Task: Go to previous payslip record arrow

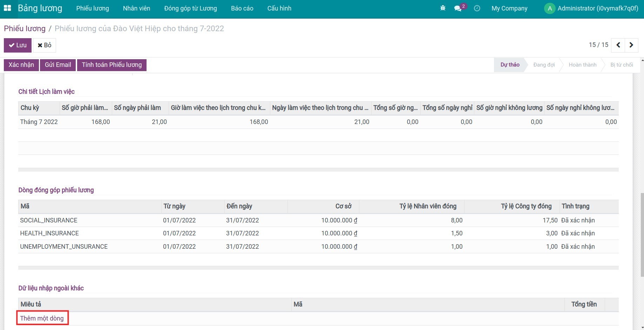Action: (618, 45)
